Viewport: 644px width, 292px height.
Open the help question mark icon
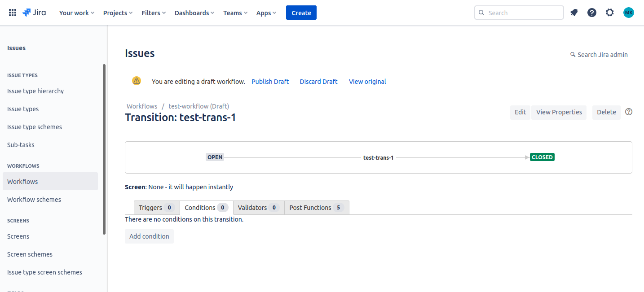pyautogui.click(x=592, y=13)
